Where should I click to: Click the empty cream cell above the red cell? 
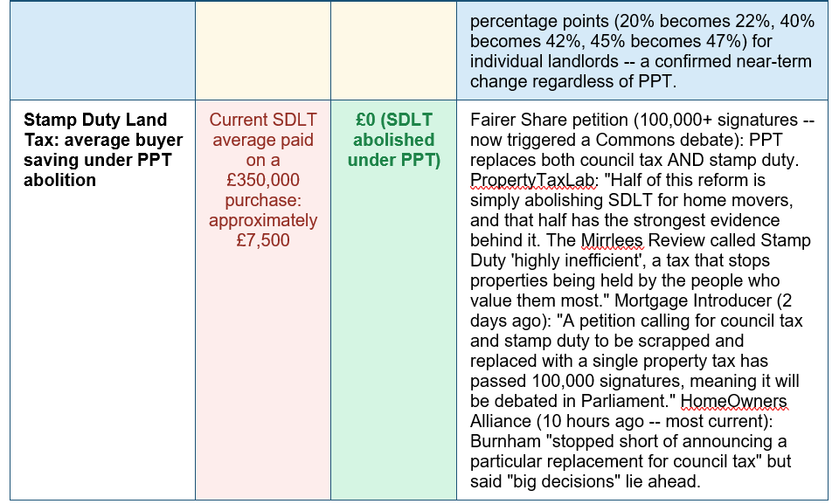pyautogui.click(x=263, y=51)
